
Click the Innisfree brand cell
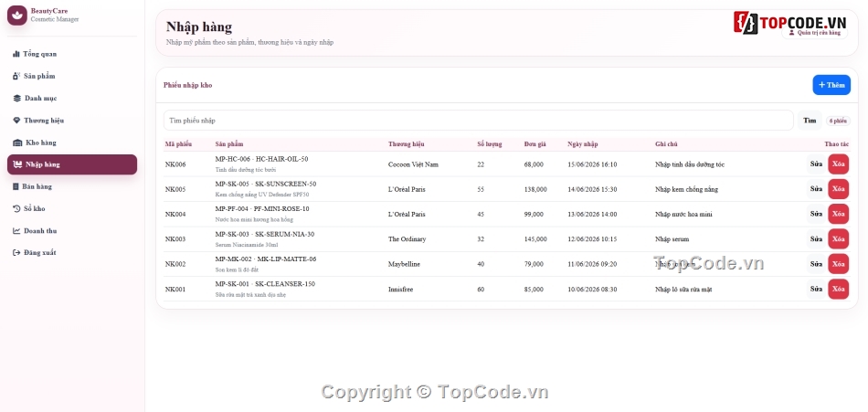tap(401, 289)
